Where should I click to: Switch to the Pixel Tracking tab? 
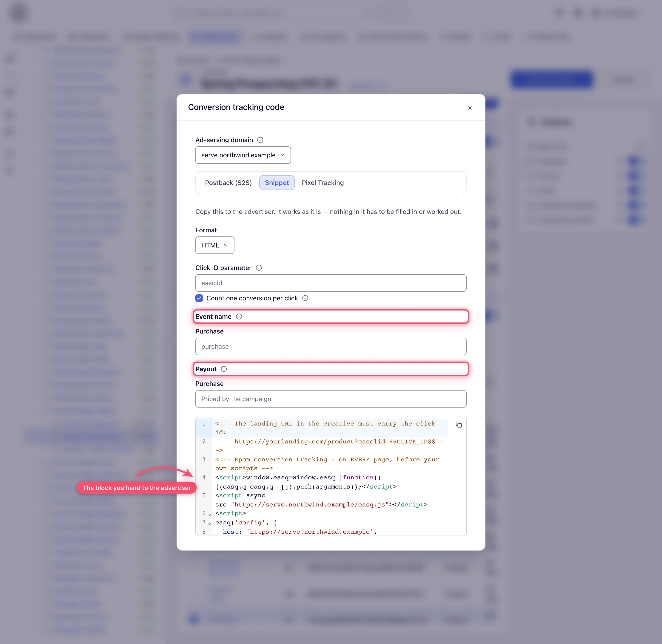pyautogui.click(x=322, y=183)
